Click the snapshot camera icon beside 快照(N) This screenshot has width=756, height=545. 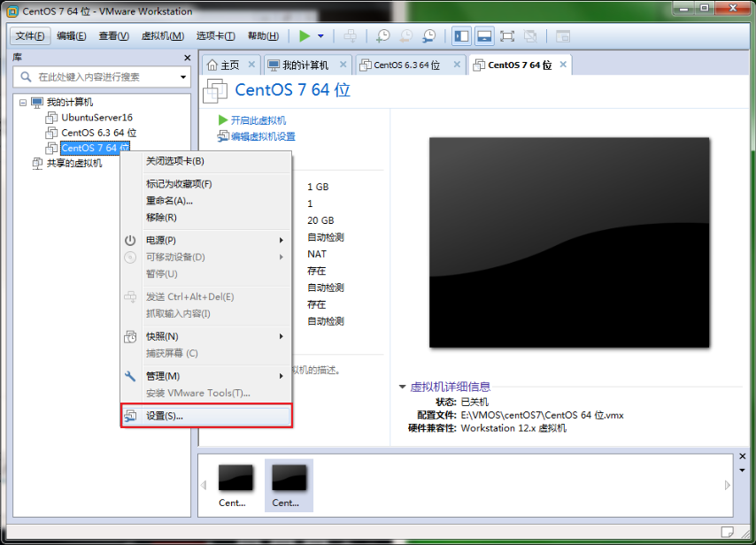pos(130,337)
